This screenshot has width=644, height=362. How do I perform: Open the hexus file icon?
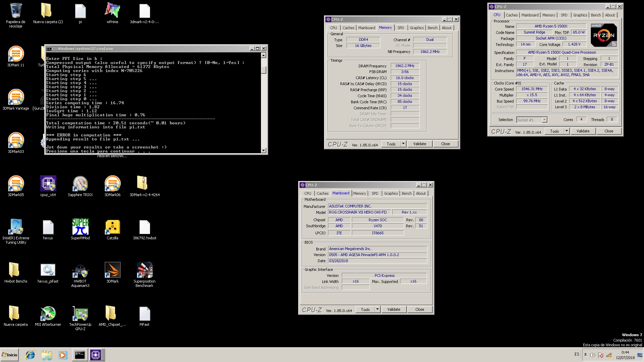tap(48, 229)
